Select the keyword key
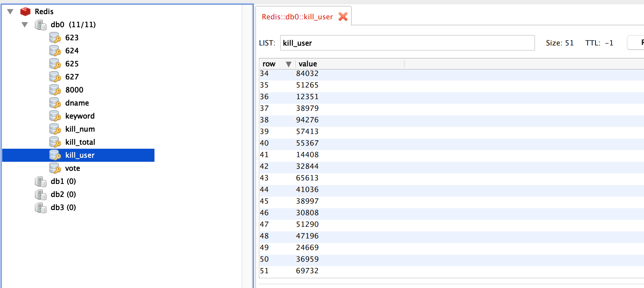 (80, 116)
